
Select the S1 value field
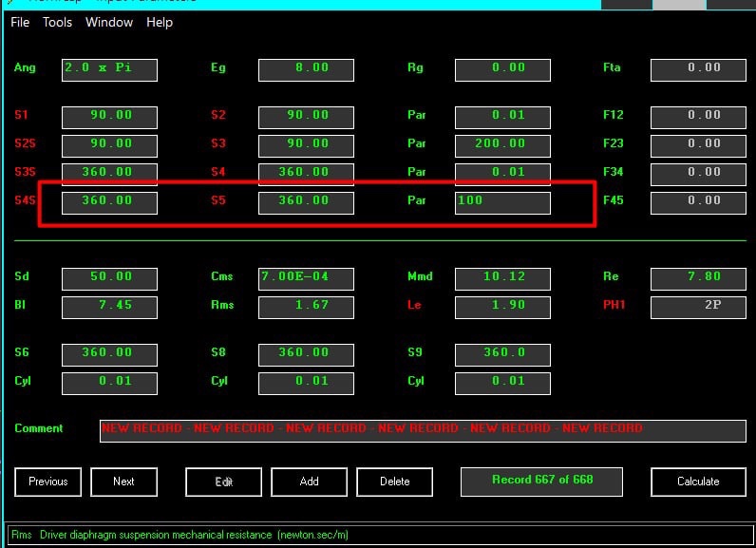[x=109, y=118]
